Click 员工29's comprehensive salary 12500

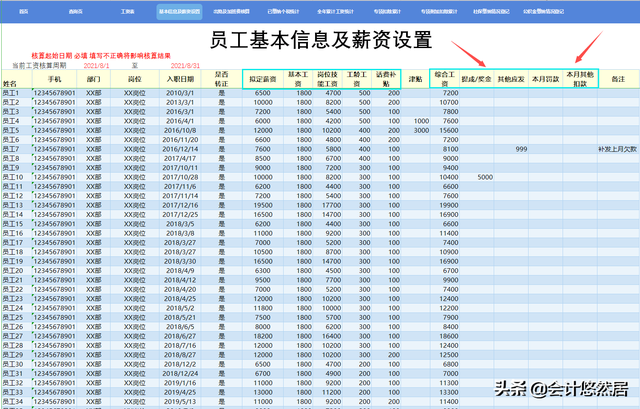click(445, 355)
